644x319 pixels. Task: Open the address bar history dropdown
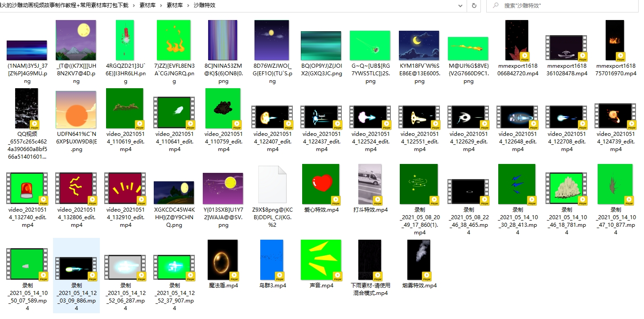coord(460,6)
